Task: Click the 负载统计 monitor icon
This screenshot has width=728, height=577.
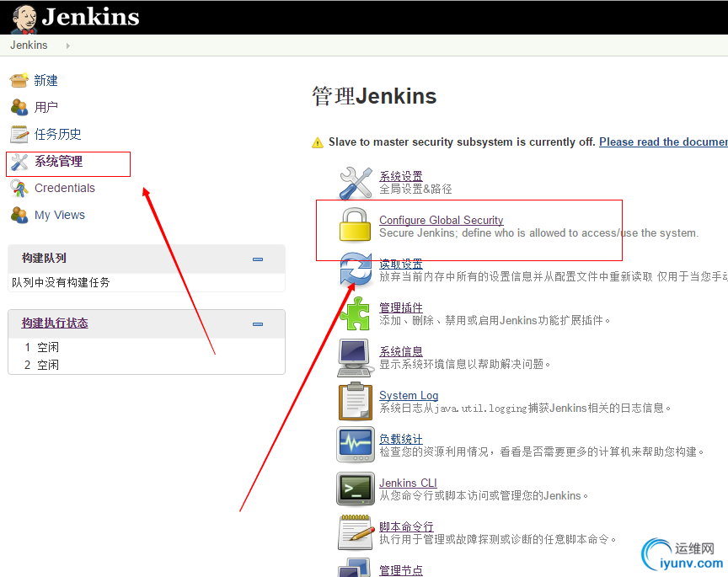Action: (356, 445)
